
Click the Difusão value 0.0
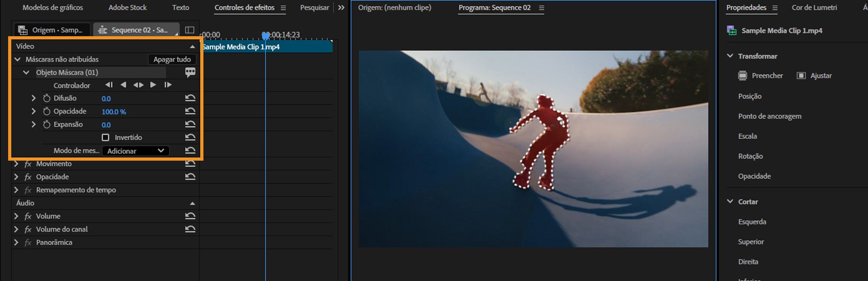pos(106,99)
